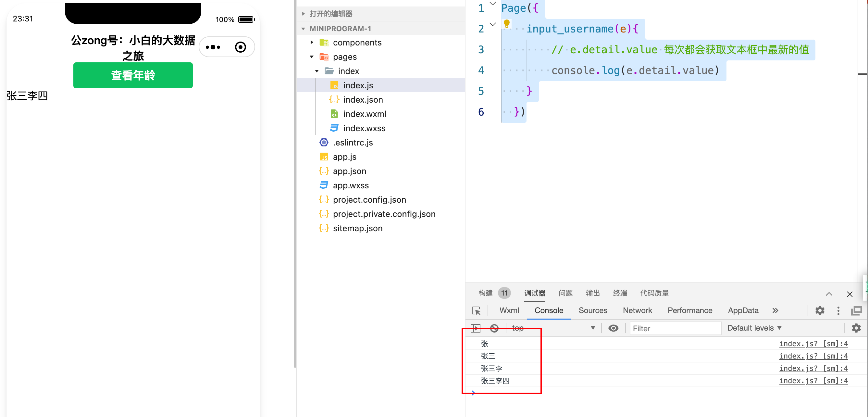Viewport: 868px width, 417px height.
Task: Click the components folder icon
Action: tap(324, 43)
